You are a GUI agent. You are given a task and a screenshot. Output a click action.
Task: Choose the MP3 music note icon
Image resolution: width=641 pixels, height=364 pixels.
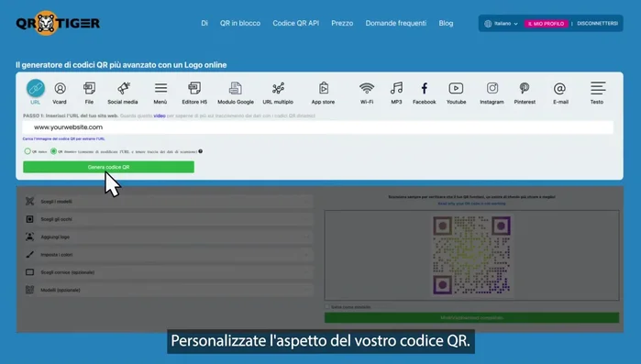pyautogui.click(x=396, y=88)
